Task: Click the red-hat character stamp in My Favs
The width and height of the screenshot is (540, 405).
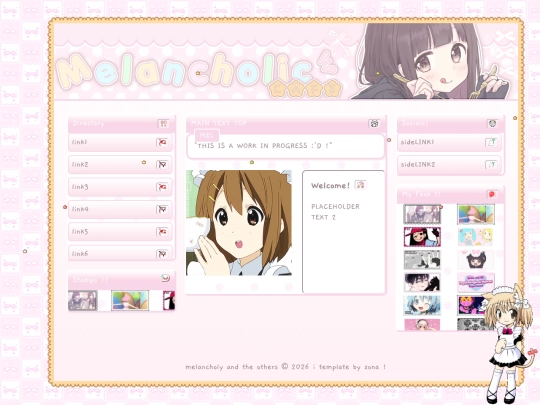Action: (x=422, y=237)
